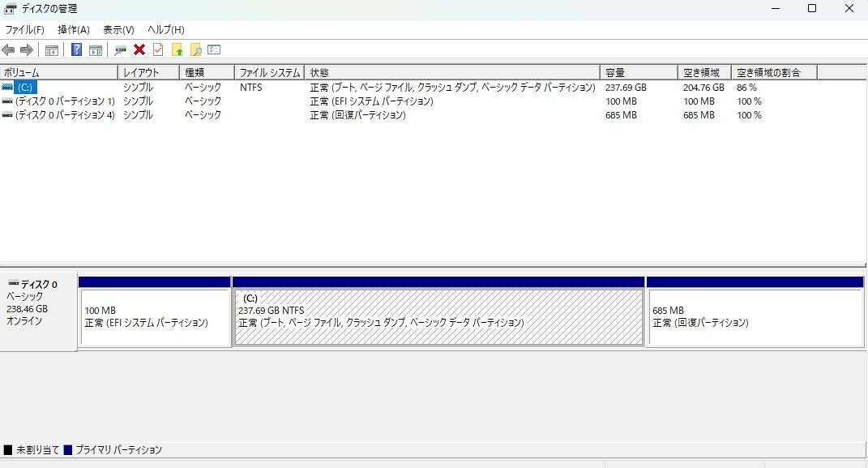
Task: Click the C: boot status text in list
Action: tap(452, 88)
